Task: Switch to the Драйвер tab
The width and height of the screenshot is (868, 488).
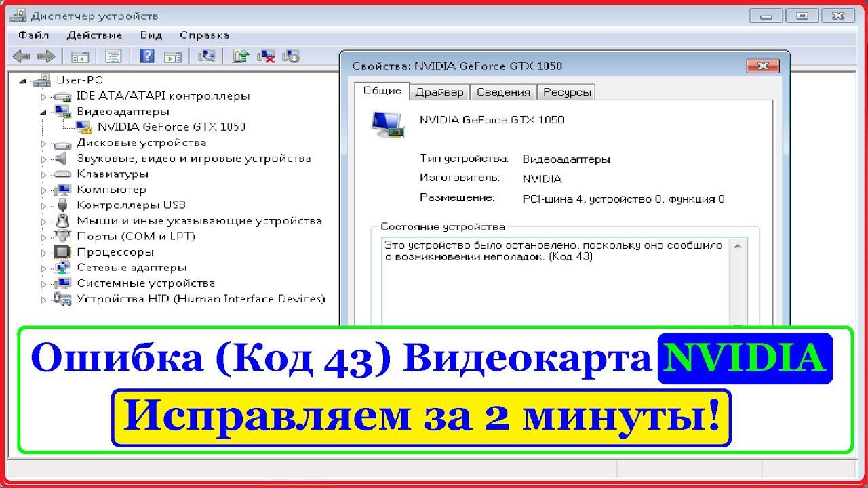Action: [439, 92]
